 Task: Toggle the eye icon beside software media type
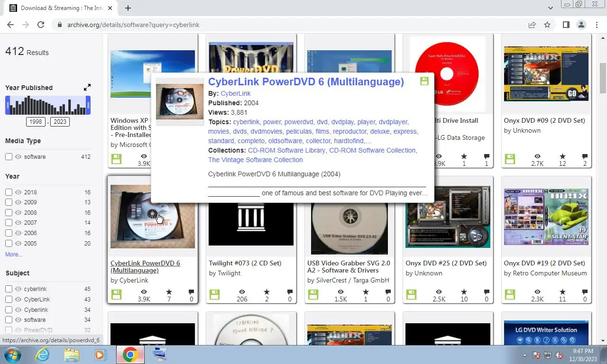click(18, 157)
